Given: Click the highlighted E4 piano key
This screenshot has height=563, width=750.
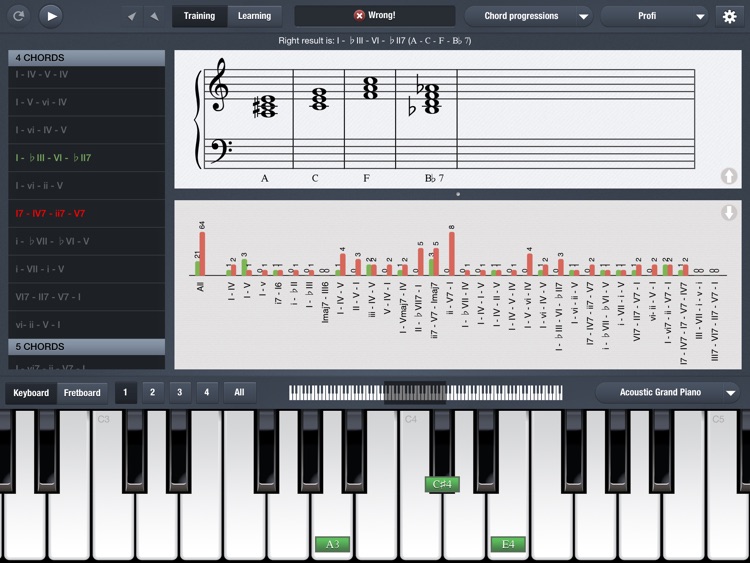Looking at the screenshot, I should point(508,544).
